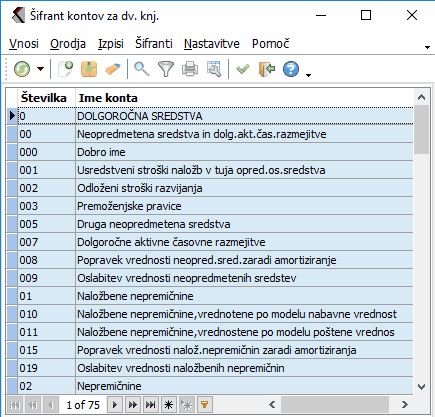Open search with the magnifier icon

coord(142,69)
